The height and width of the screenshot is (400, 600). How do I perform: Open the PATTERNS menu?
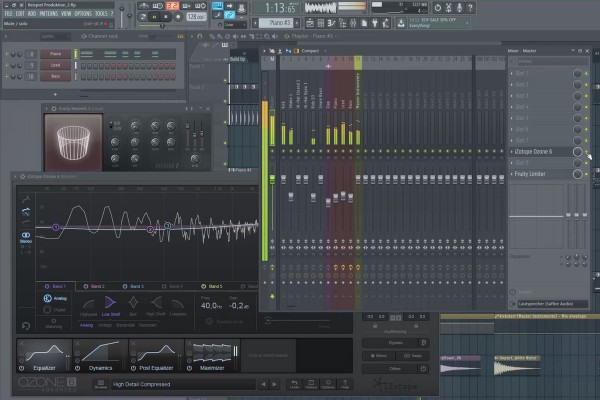click(49, 14)
